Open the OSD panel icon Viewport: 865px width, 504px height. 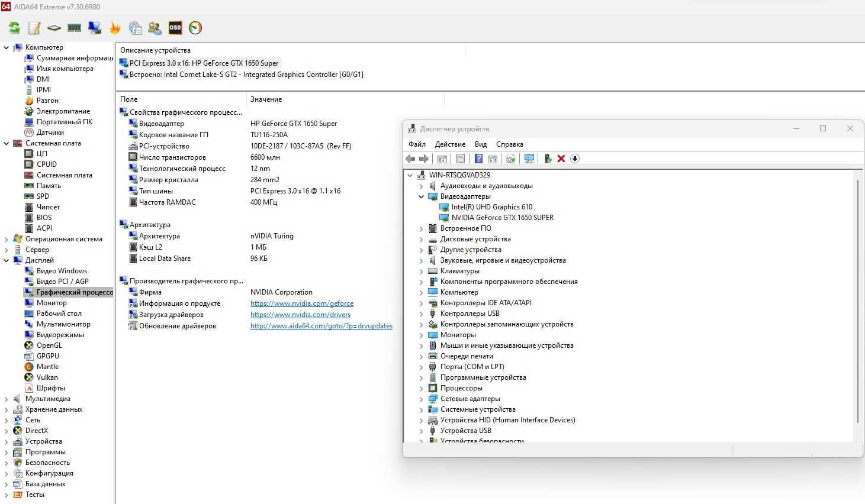[175, 28]
